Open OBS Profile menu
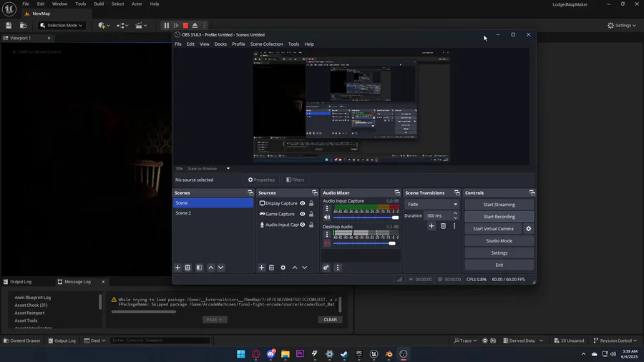 tap(238, 44)
